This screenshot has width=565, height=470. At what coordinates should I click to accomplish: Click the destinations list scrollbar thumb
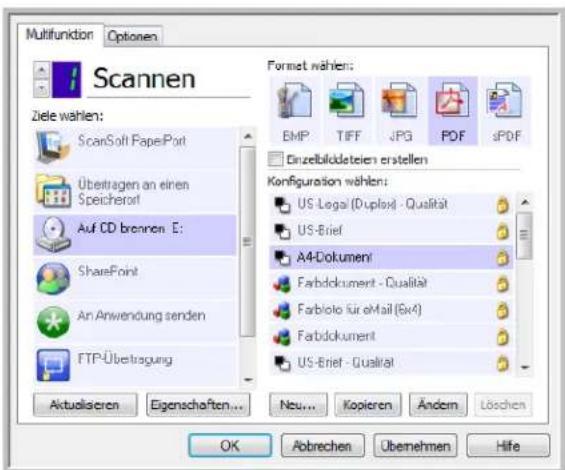pos(248,241)
